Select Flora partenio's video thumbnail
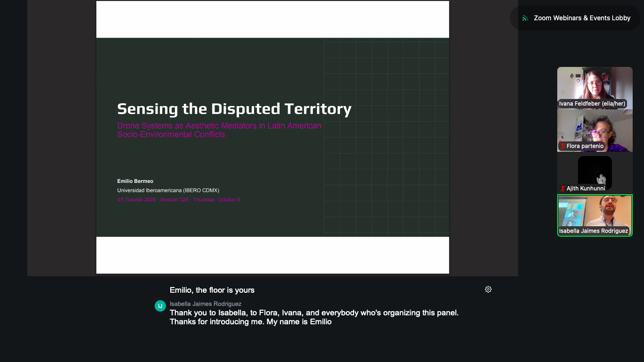The image size is (644, 362). 595,131
